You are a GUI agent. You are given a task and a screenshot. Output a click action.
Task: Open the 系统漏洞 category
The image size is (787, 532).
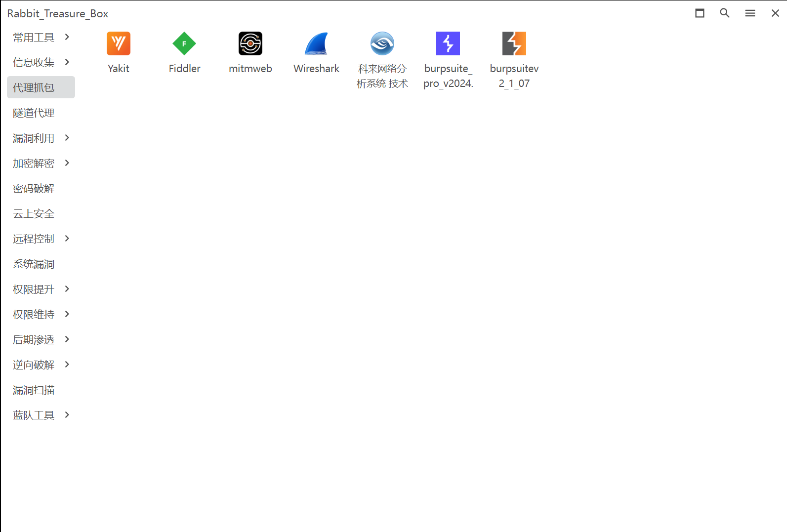(34, 264)
